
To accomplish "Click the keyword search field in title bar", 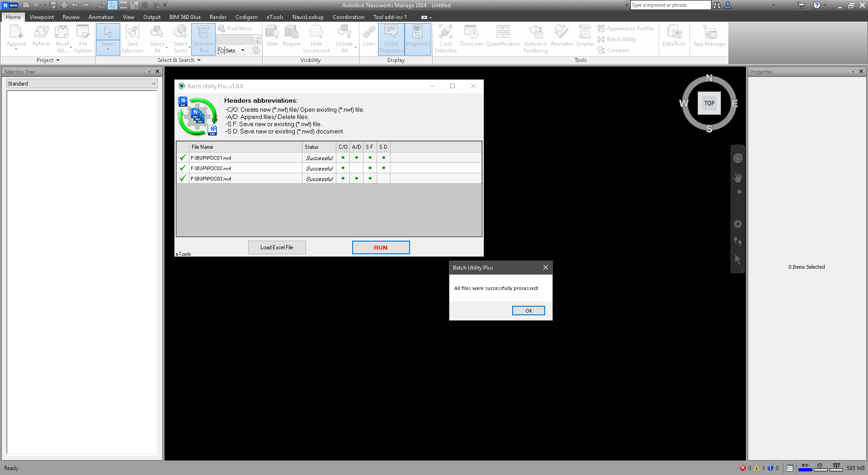I will [x=671, y=5].
